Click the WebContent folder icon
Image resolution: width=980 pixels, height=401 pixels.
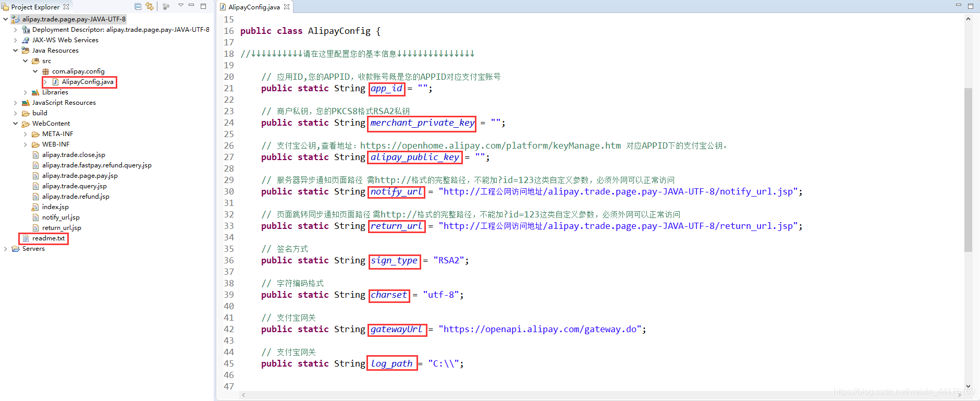(26, 124)
